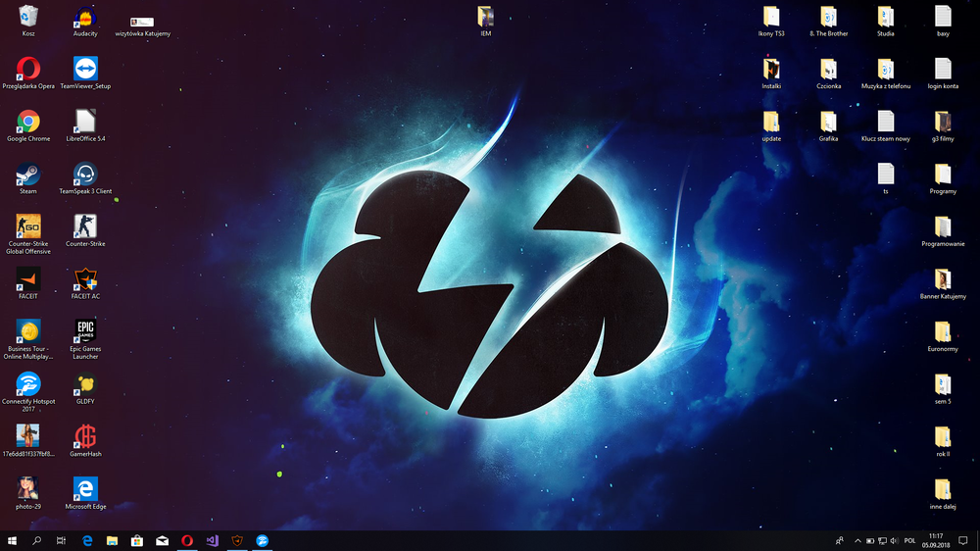Select the Klucz steam nowy file
Screen dimensions: 980x551
pyautogui.click(x=886, y=125)
